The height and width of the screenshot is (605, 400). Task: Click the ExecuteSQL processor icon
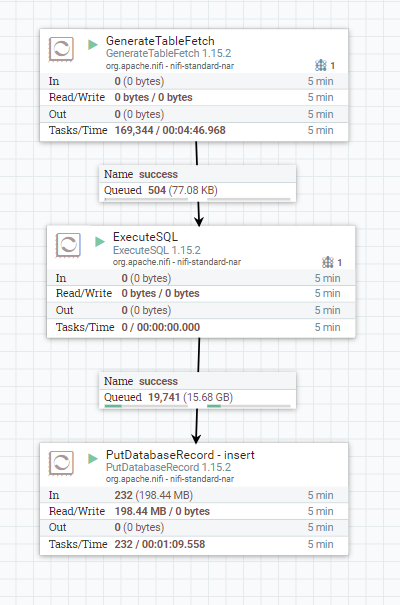[68, 245]
